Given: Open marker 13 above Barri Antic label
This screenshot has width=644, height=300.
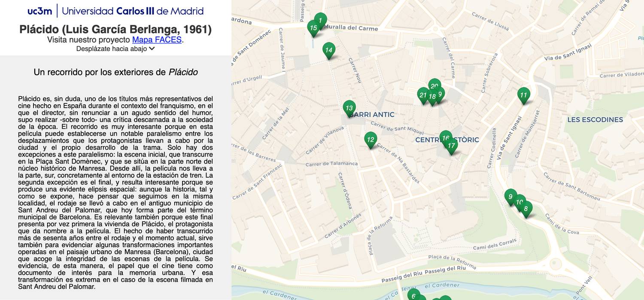Looking at the screenshot, I should (x=349, y=108).
